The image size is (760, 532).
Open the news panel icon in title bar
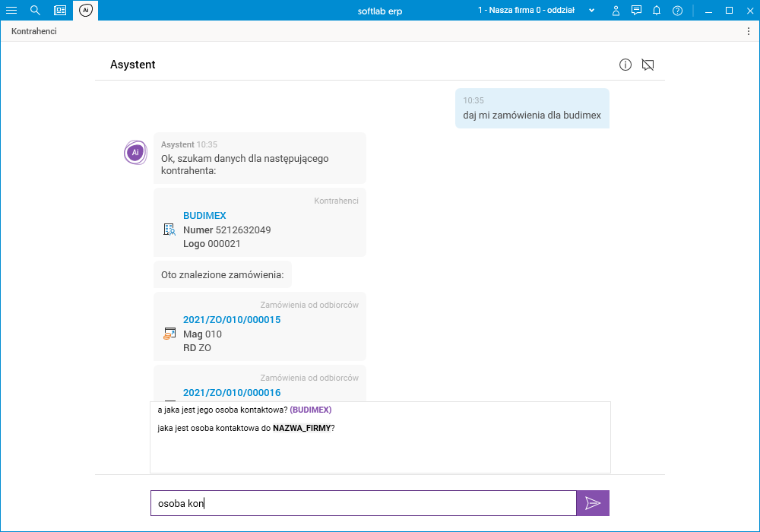[60, 11]
